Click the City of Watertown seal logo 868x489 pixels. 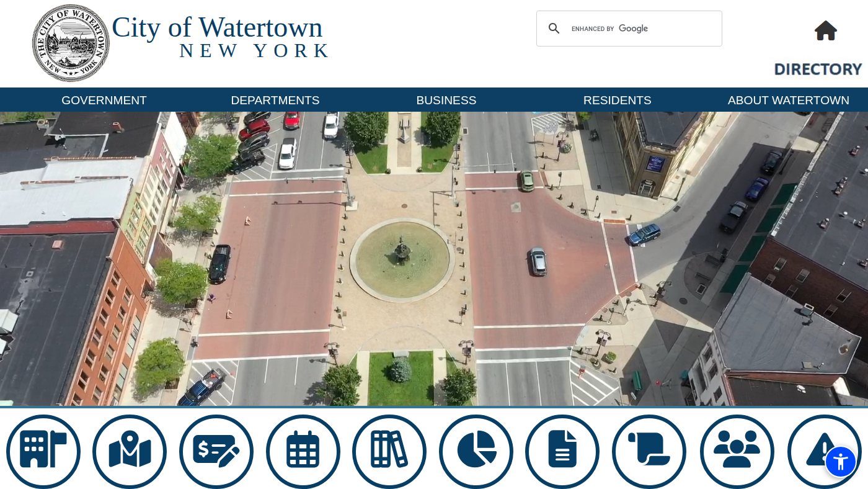pyautogui.click(x=71, y=43)
